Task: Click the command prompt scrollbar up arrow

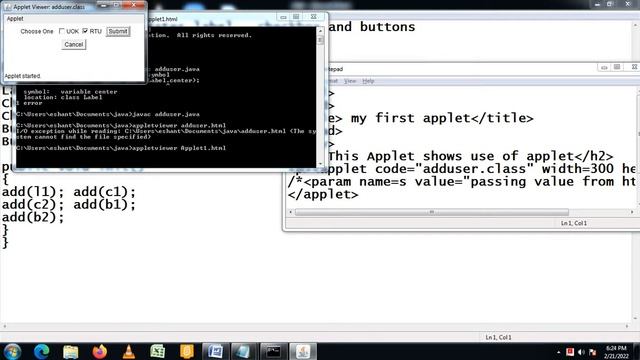Action: [320, 31]
